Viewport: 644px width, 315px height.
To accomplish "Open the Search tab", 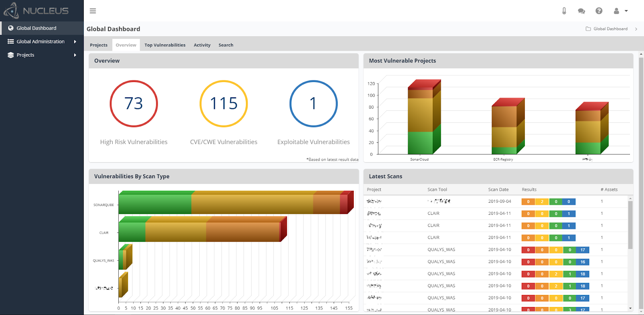I will click(x=226, y=45).
